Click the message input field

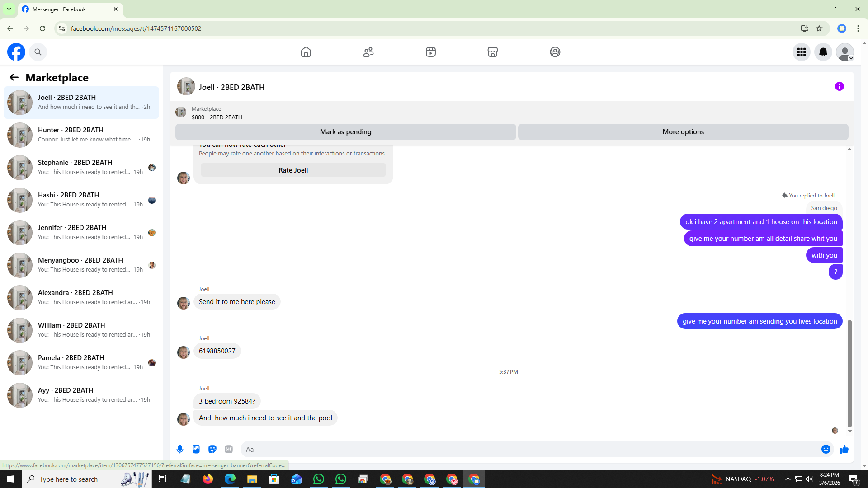pyautogui.click(x=529, y=449)
